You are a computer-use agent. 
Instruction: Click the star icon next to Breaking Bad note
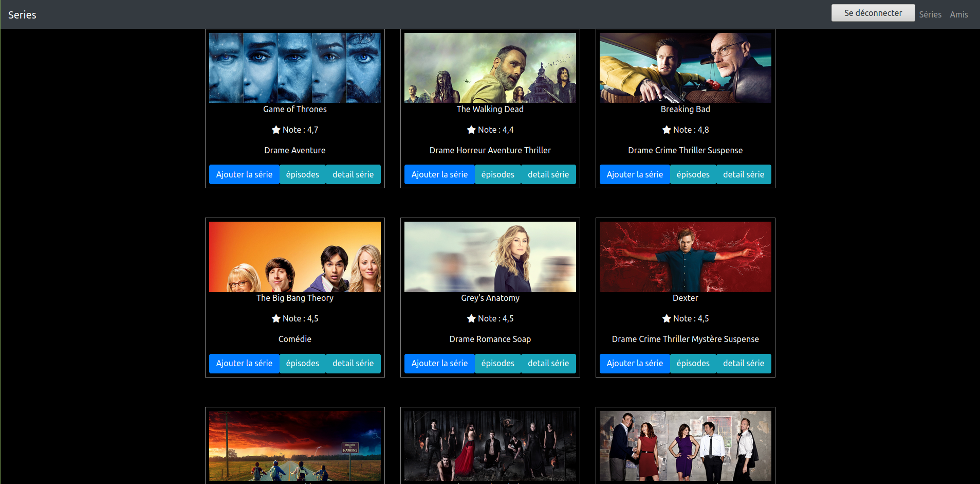(x=667, y=130)
